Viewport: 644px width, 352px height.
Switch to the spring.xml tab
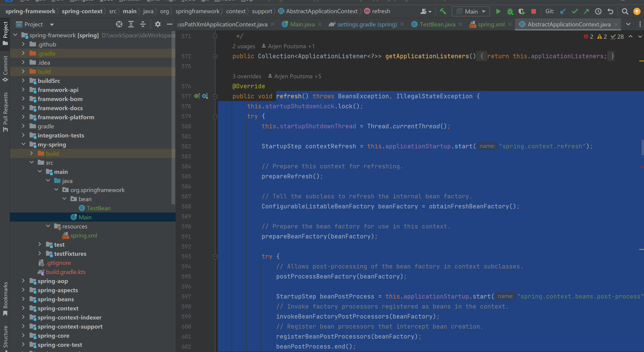491,24
